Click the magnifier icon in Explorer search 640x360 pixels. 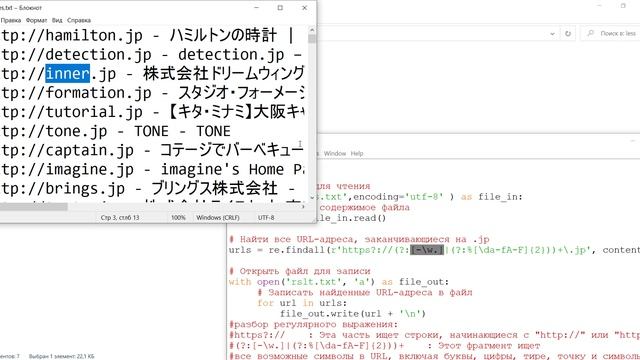[x=590, y=33]
